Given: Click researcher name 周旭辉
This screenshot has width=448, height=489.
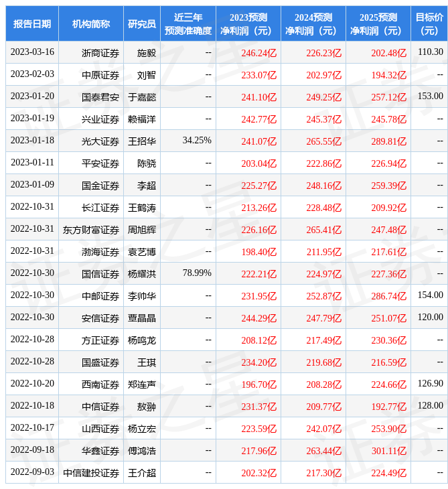Looking at the screenshot, I should coord(142,230).
